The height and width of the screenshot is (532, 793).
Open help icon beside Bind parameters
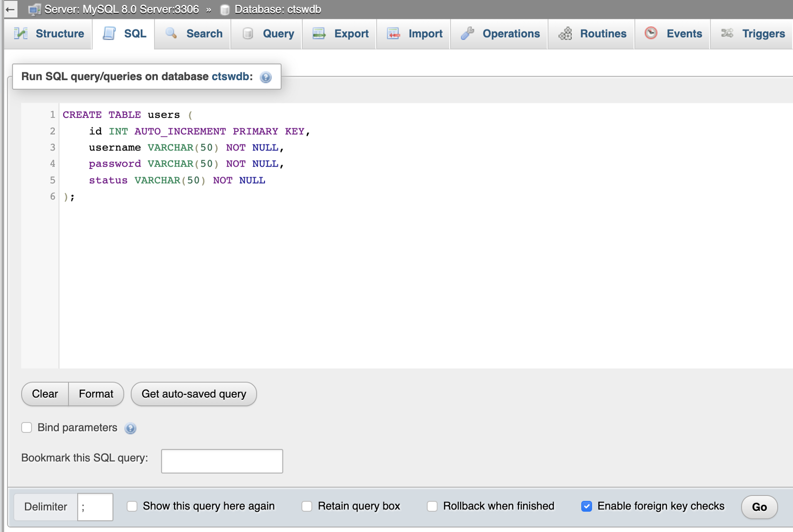coord(130,428)
